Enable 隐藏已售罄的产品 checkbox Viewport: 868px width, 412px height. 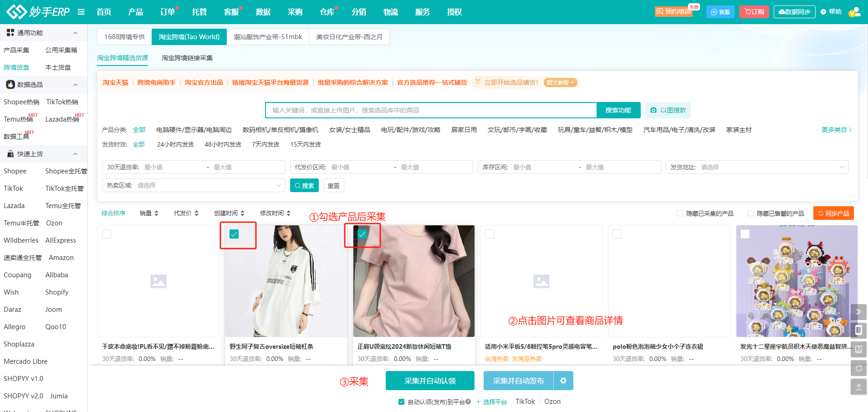pyautogui.click(x=750, y=213)
